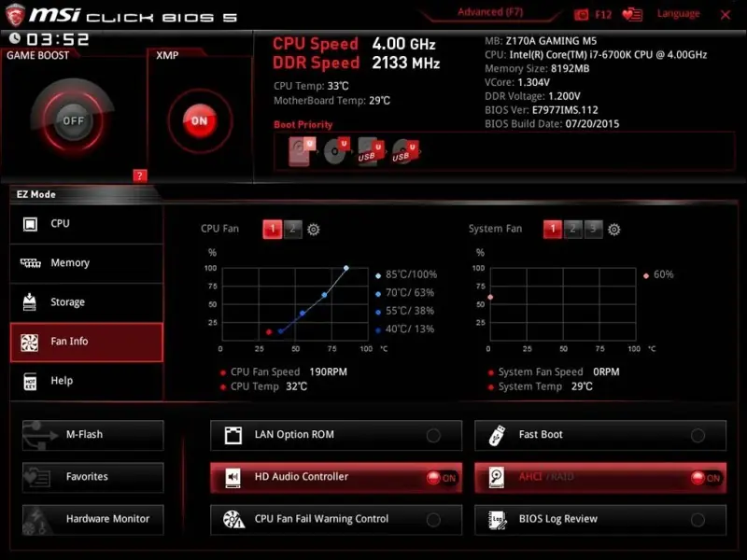Click the 60% point on System fan graph
Screen dimensions: 747x560
click(490, 297)
